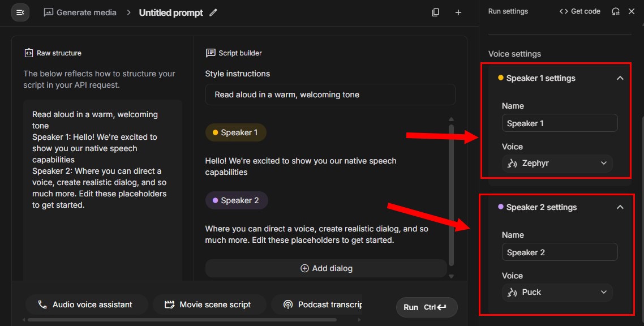Close the Run settings panel

coord(632,11)
